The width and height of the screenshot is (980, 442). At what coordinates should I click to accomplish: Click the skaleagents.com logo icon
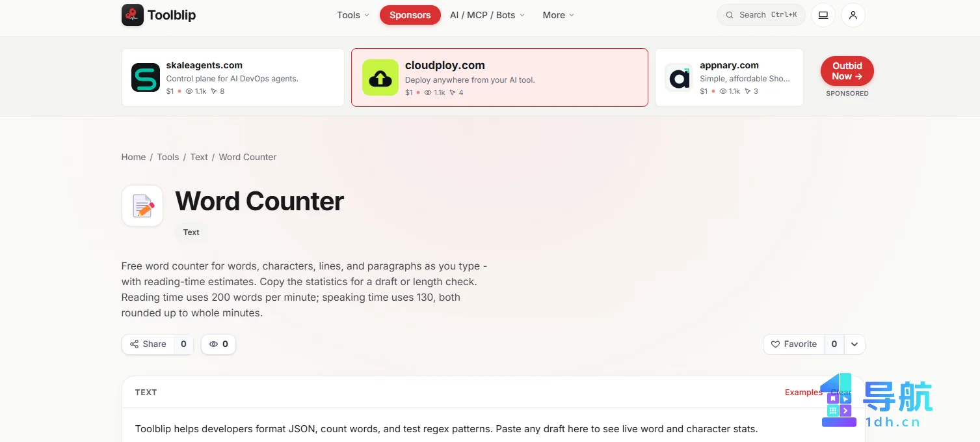146,77
